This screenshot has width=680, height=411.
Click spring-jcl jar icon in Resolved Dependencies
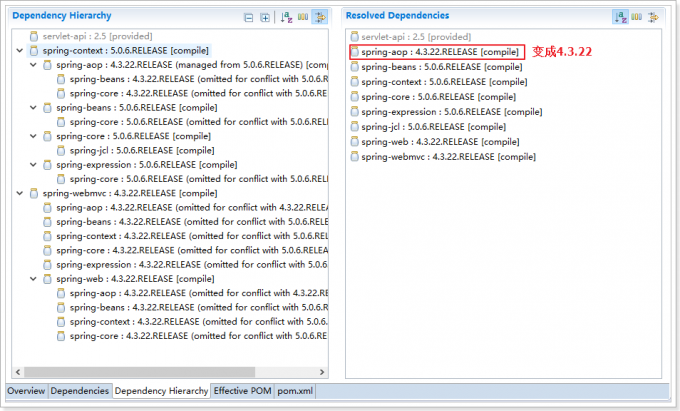(x=354, y=127)
